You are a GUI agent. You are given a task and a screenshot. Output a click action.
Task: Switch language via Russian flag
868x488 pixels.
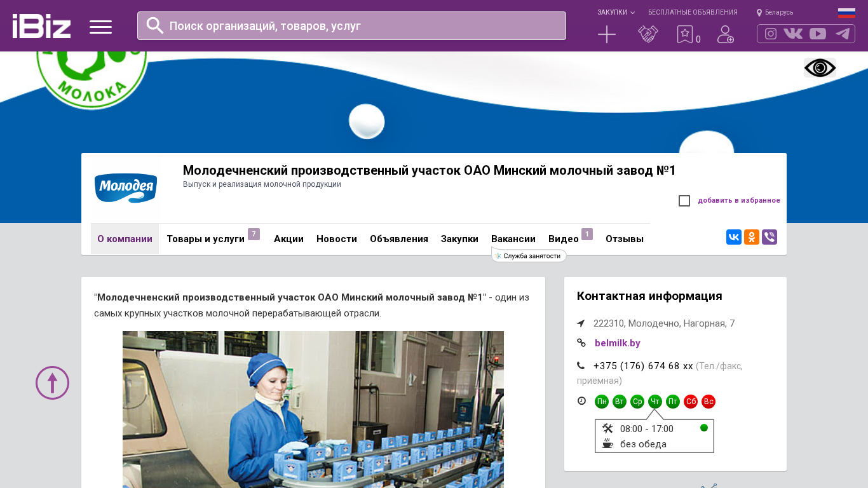click(x=846, y=13)
